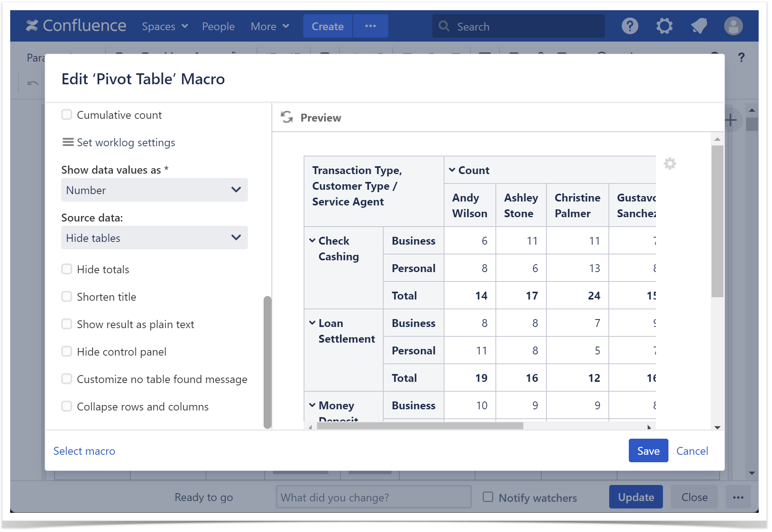
Task: Toggle the Hide totals checkbox
Action: coord(67,269)
